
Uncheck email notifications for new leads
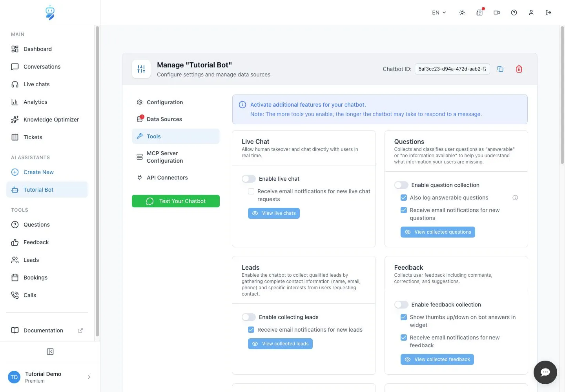(251, 330)
